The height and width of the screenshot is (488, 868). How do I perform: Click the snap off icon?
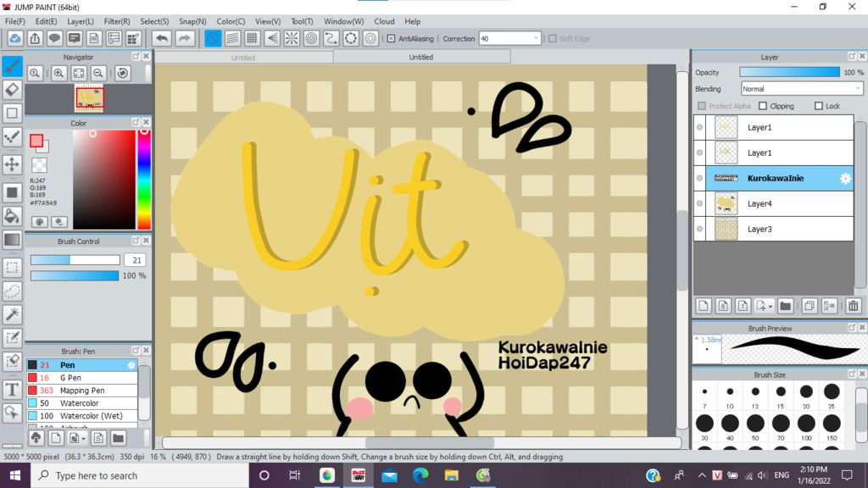click(x=213, y=38)
